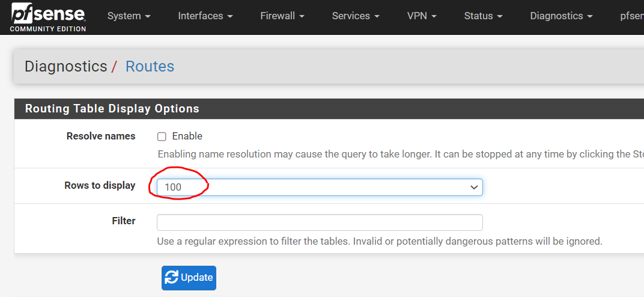Open the Services menu
Image resolution: width=644 pixels, height=297 pixels.
tap(356, 16)
